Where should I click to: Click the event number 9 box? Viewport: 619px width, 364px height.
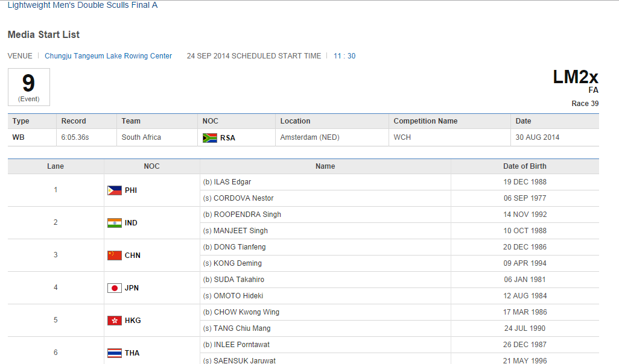click(29, 87)
